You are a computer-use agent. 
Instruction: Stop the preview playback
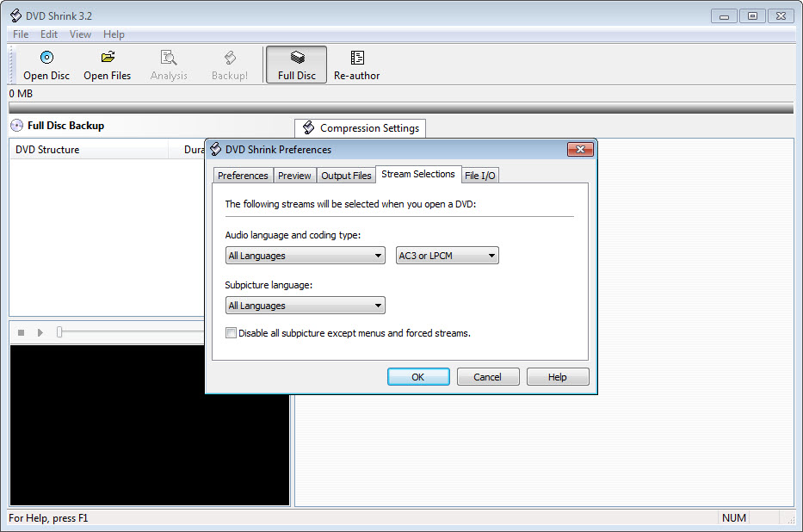pyautogui.click(x=21, y=333)
